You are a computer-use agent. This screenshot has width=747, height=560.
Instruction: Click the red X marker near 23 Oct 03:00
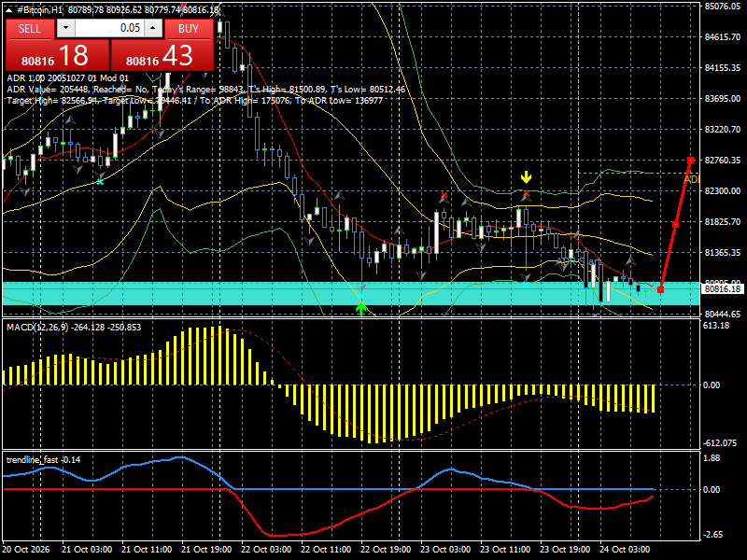point(444,195)
